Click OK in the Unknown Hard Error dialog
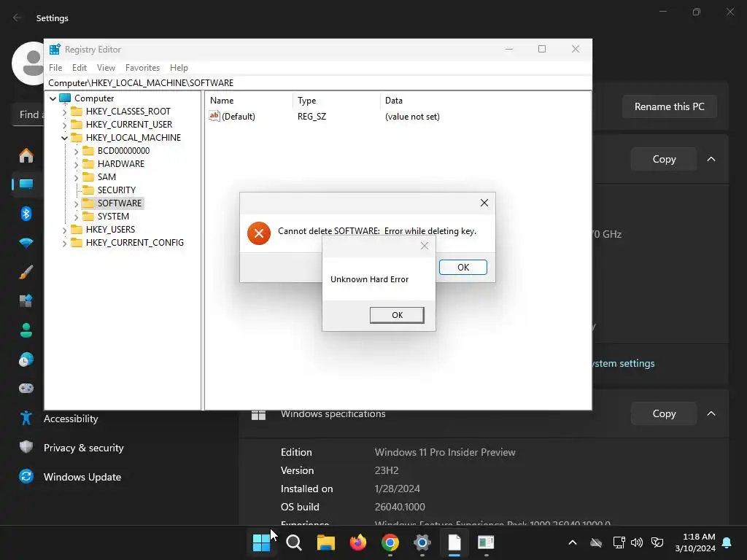This screenshot has width=747, height=560. pos(397,315)
